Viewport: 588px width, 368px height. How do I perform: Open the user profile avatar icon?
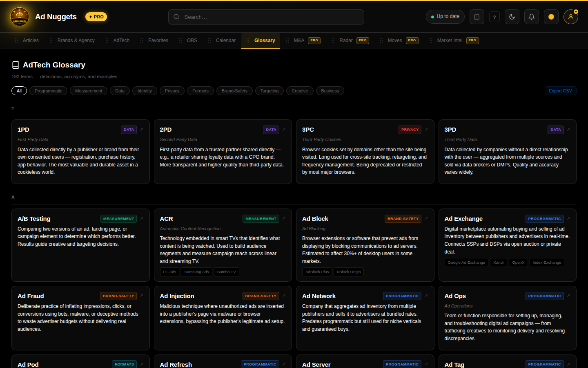[571, 17]
